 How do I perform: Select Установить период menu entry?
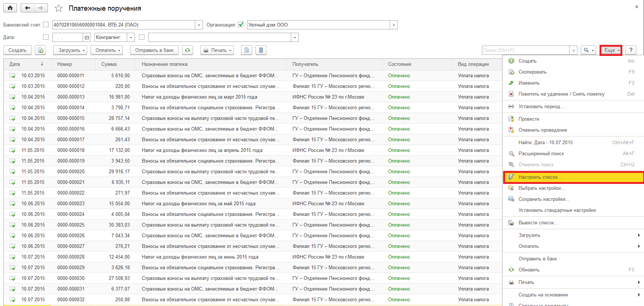[x=573, y=106]
